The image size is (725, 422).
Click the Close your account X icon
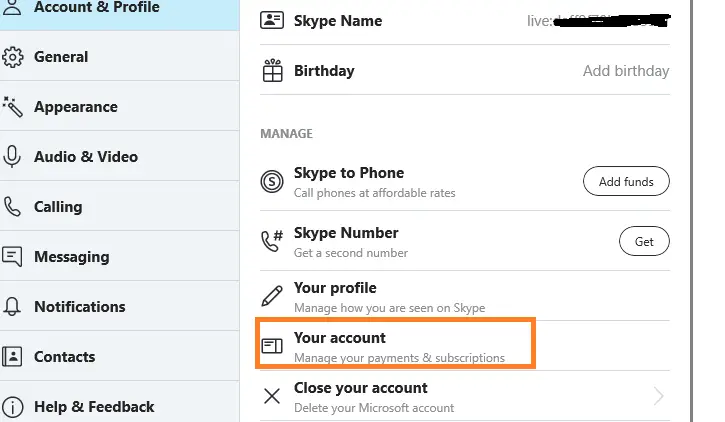272,396
